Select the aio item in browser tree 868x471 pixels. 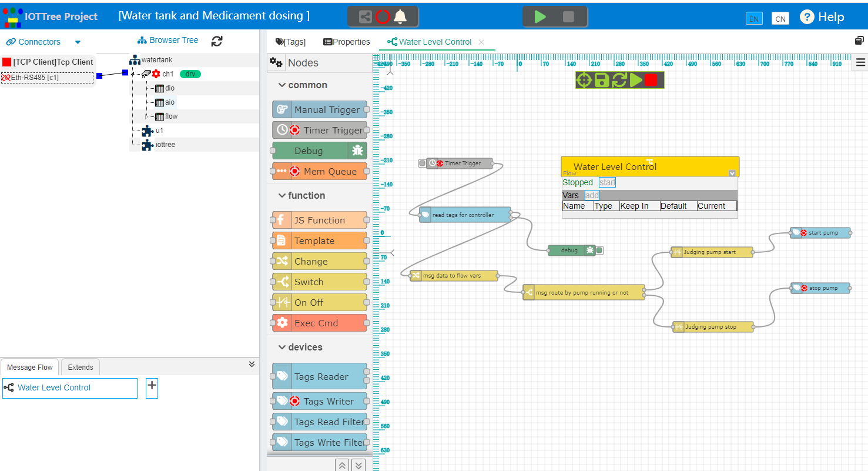[170, 102]
